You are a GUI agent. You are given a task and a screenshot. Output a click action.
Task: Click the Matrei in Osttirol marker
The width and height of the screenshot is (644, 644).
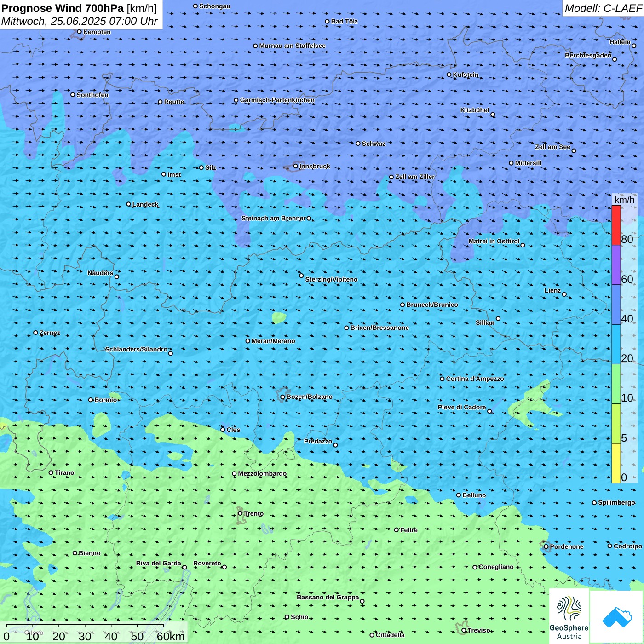[x=523, y=245]
